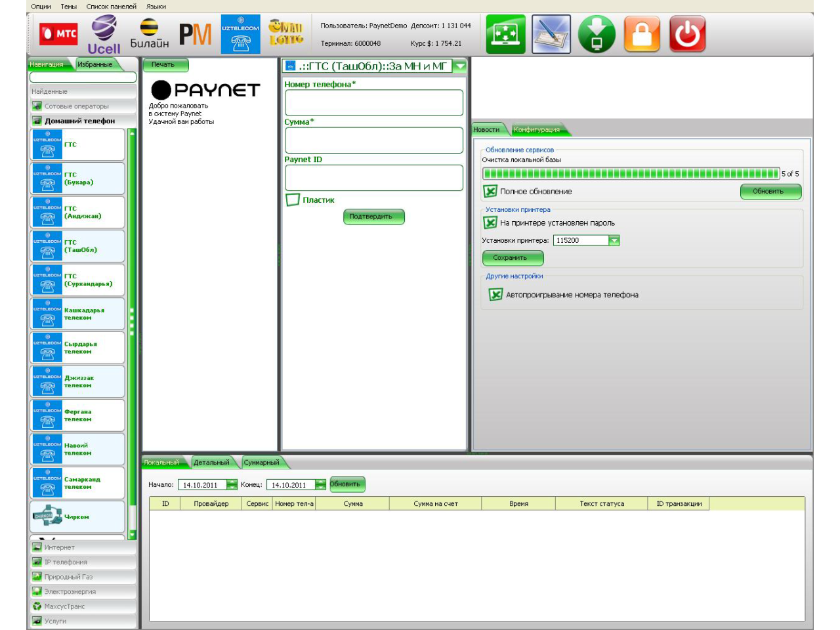Open the ГТС service title dropdown arrow
Screen dimensions: 840x630
[460, 66]
